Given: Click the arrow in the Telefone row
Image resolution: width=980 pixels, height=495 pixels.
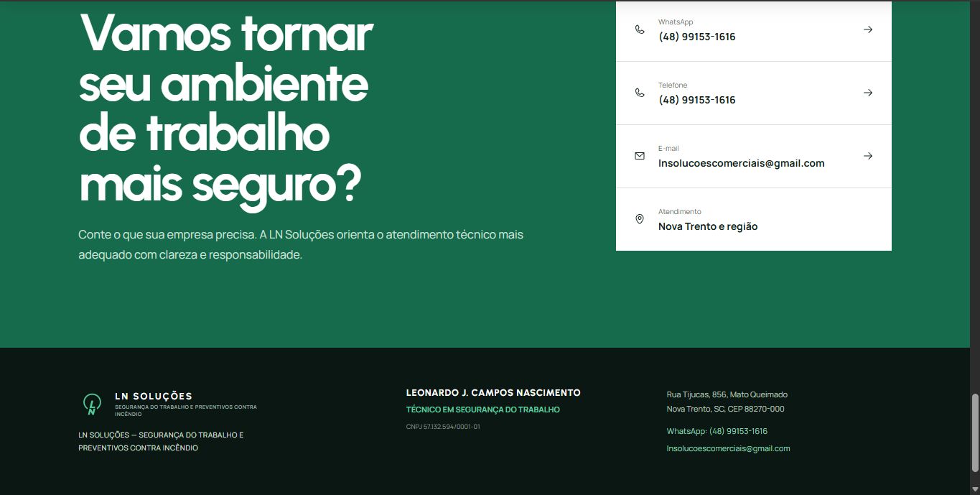Looking at the screenshot, I should point(868,93).
